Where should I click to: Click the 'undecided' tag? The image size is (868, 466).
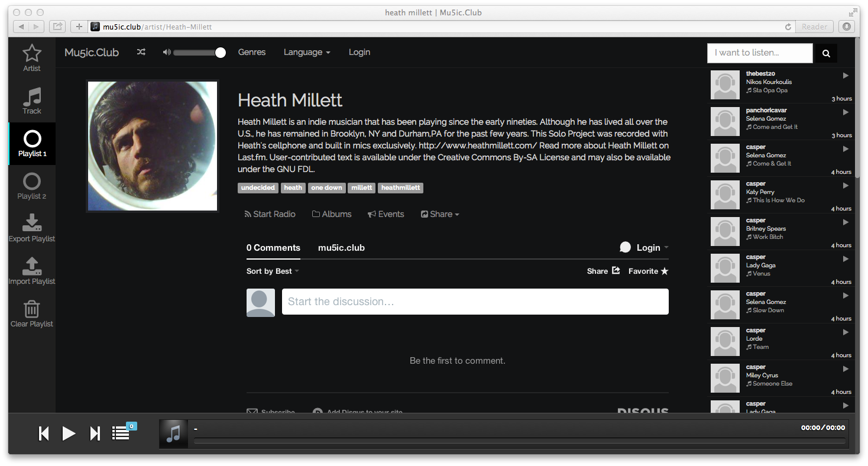point(258,188)
